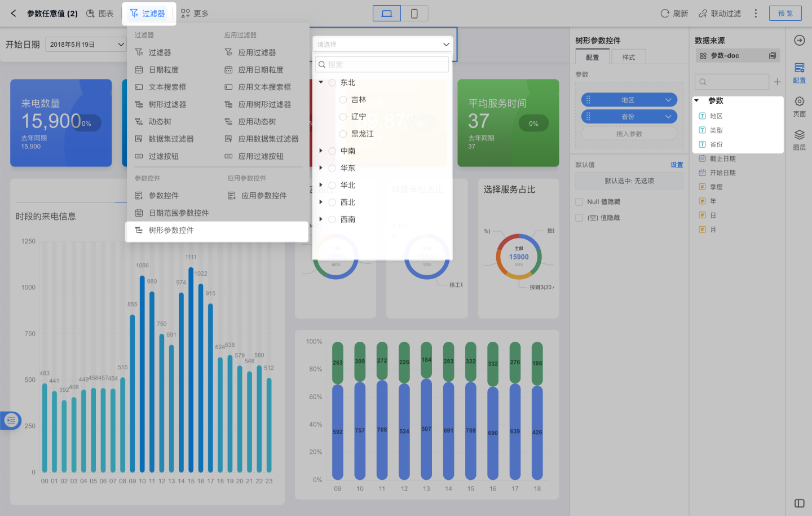
Task: Enable the Null 值隐藏 checkbox
Action: (579, 202)
